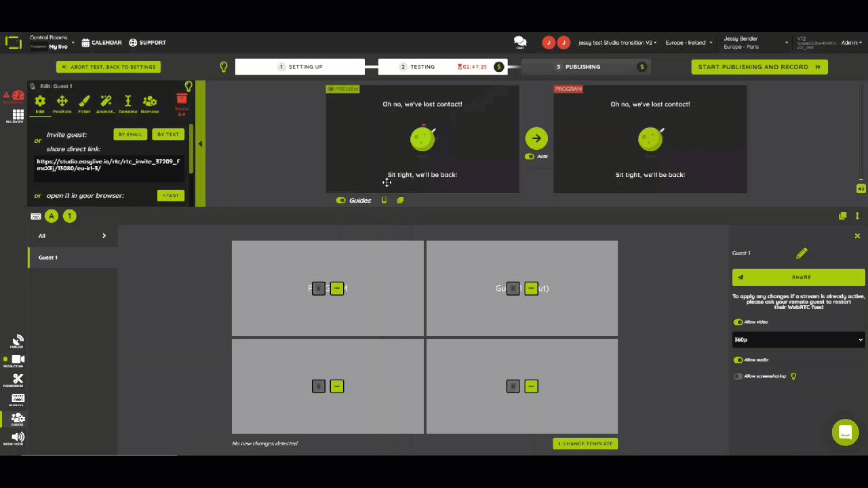Open Europe - Ireland region dropdown
This screenshot has width=868, height=488.
688,42
